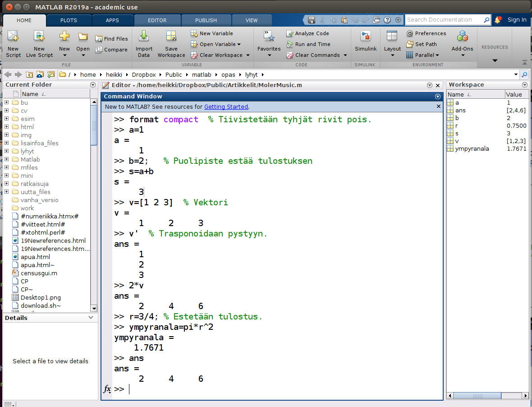The width and height of the screenshot is (532, 407).
Task: Select the censusgui.m file
Action: (x=39, y=273)
